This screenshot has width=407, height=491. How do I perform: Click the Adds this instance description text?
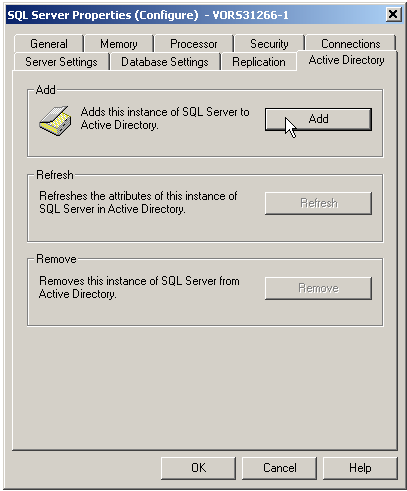tap(165, 118)
